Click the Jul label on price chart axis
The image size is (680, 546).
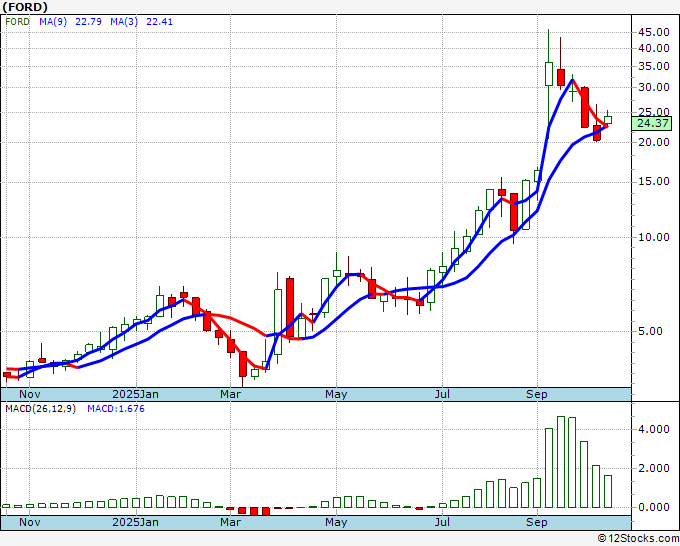pos(442,394)
